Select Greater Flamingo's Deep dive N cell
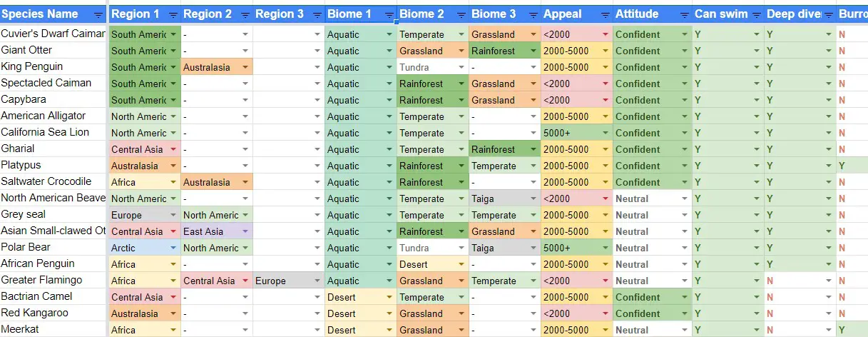 click(800, 281)
